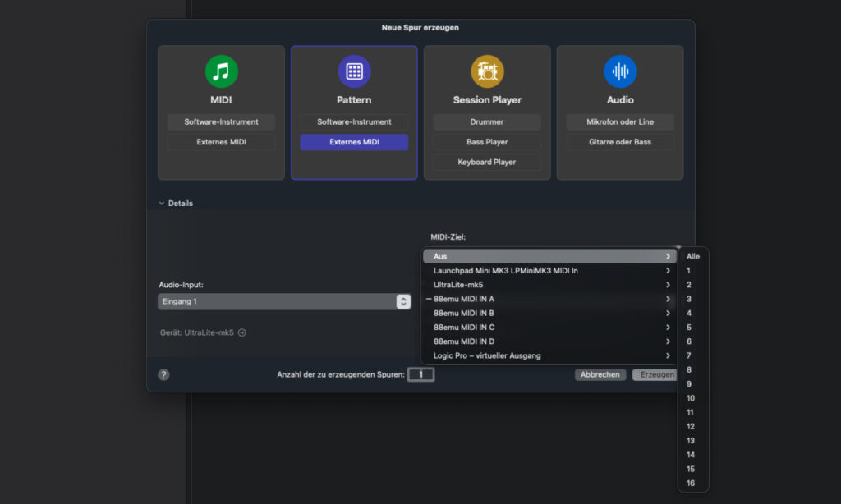Open Launchpad Mini MK3 LPMiniMK3 MIDI In submenu
Image resolution: width=841 pixels, height=504 pixels.
click(549, 271)
